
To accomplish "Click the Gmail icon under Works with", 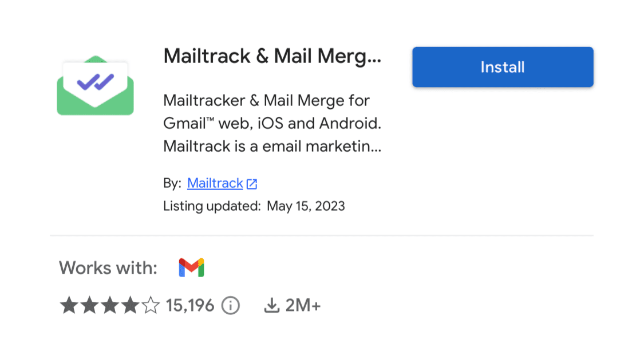I will pos(191,267).
